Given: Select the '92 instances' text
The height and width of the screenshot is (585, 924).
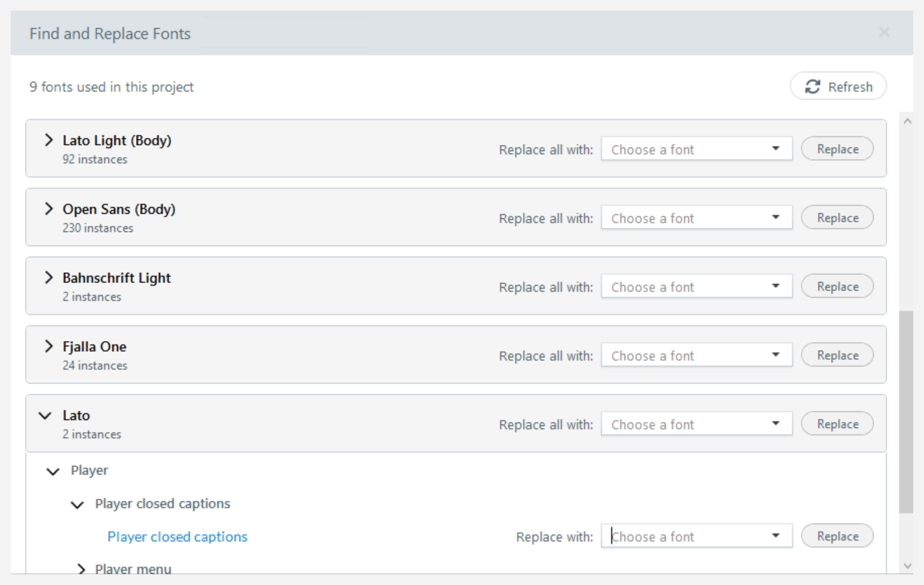Looking at the screenshot, I should pos(95,159).
